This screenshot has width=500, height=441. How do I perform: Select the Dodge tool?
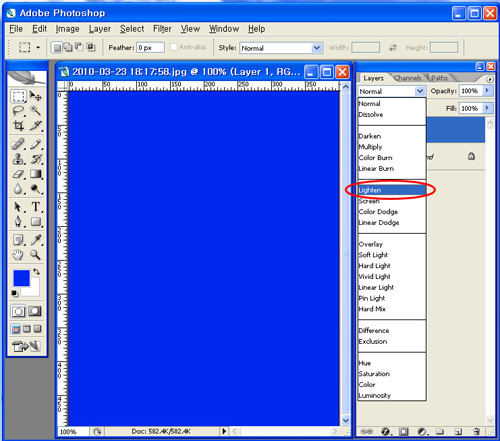click(35, 189)
